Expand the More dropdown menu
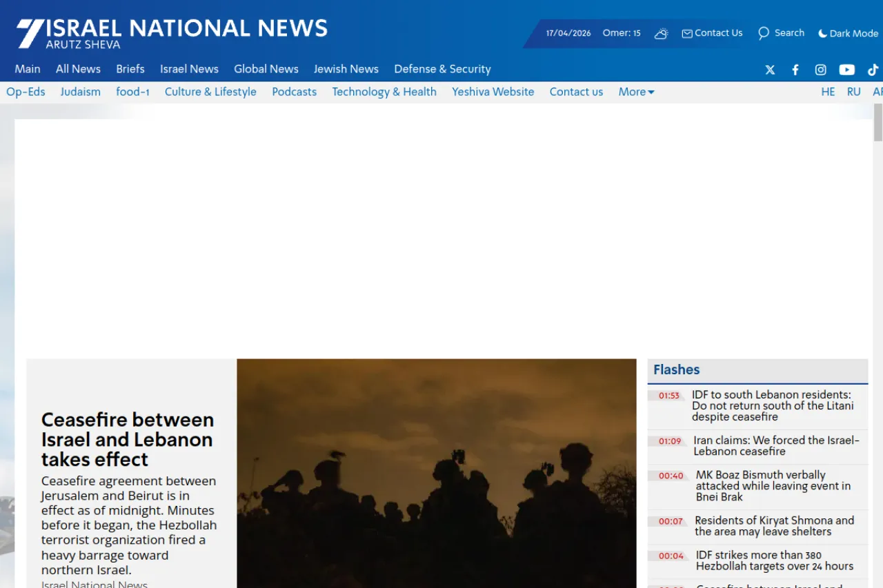Screen dimensions: 883x588 [x=636, y=92]
